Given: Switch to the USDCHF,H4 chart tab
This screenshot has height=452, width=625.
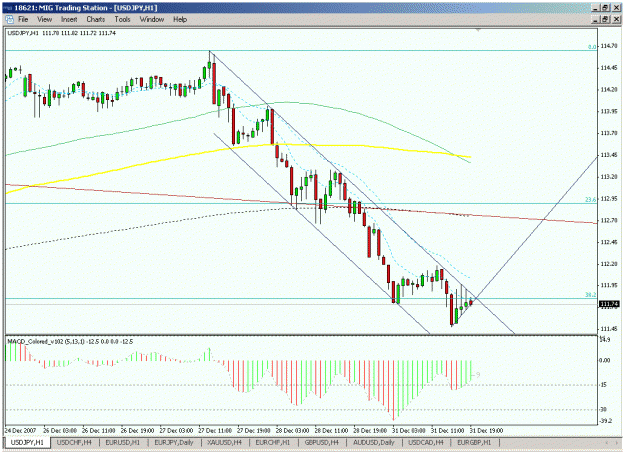Looking at the screenshot, I should pos(74,442).
